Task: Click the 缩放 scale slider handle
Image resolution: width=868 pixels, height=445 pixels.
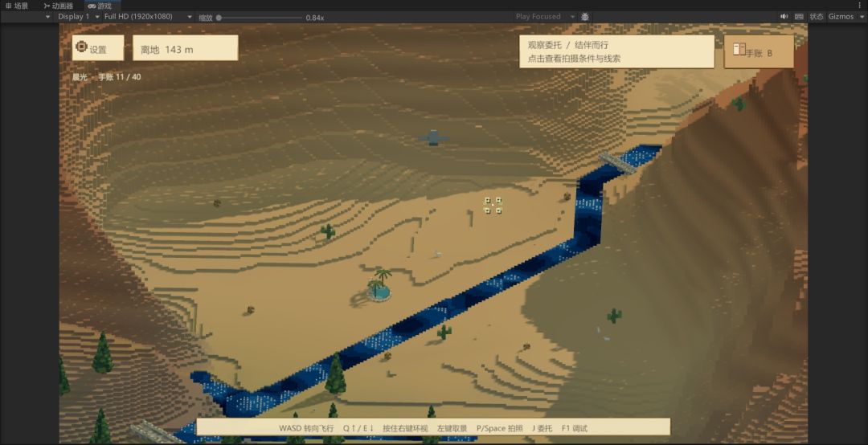Action: [x=219, y=18]
